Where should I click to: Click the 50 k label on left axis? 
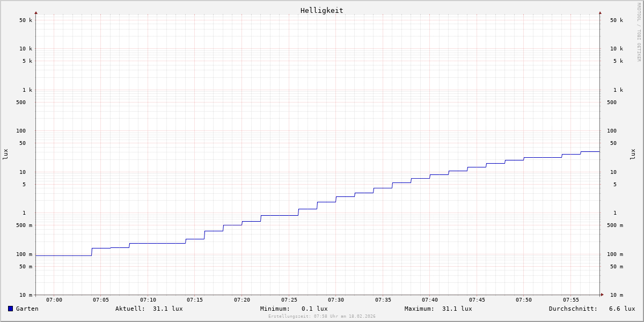click(x=26, y=20)
